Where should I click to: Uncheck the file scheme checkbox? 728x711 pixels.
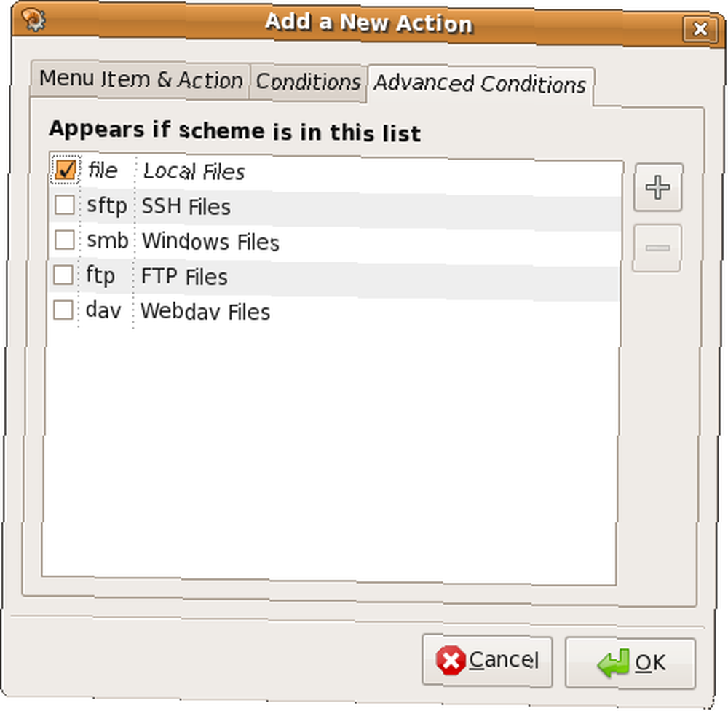[x=65, y=170]
